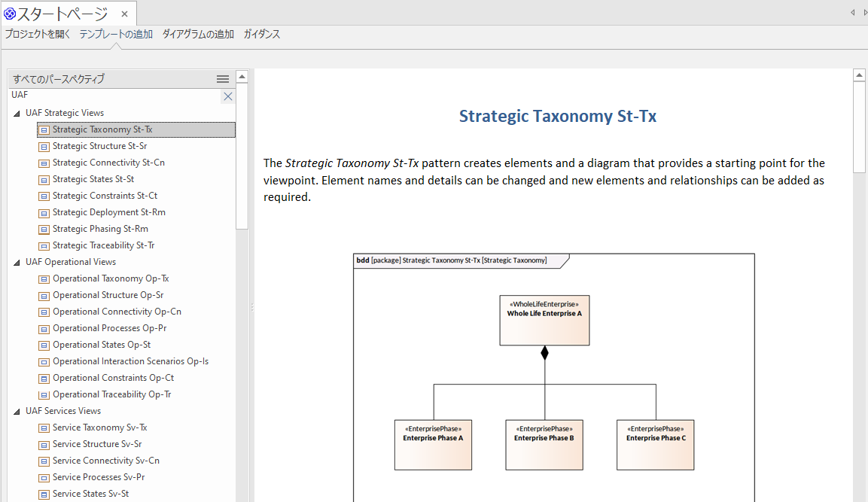The width and height of the screenshot is (868, 502).
Task: Collapse the UAF Services Views group
Action: (x=17, y=411)
